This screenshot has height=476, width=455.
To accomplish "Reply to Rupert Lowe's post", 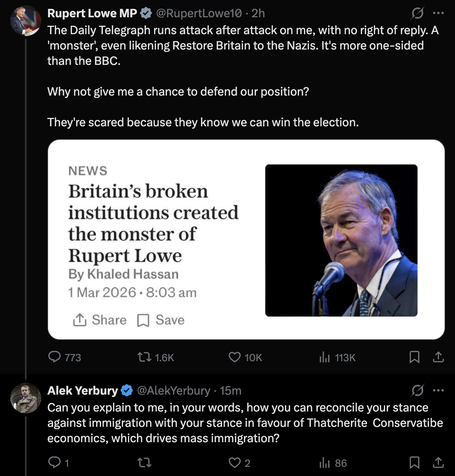I will tap(55, 357).
